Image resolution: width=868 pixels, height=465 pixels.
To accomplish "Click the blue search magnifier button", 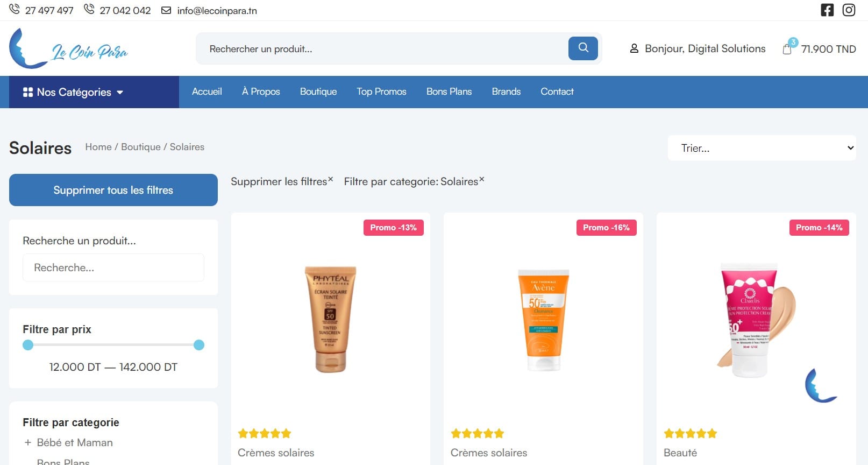I will tap(583, 48).
